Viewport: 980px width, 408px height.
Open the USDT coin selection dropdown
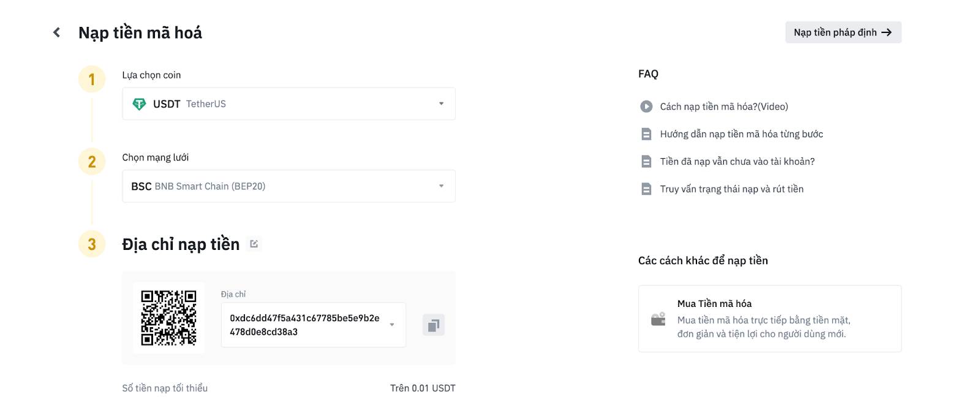coord(288,104)
